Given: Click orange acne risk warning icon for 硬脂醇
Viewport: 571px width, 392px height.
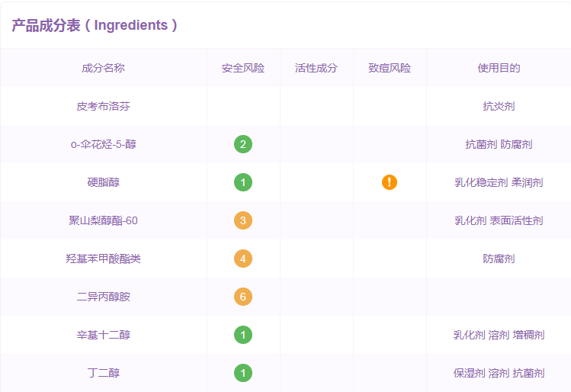Looking at the screenshot, I should pyautogui.click(x=390, y=182).
